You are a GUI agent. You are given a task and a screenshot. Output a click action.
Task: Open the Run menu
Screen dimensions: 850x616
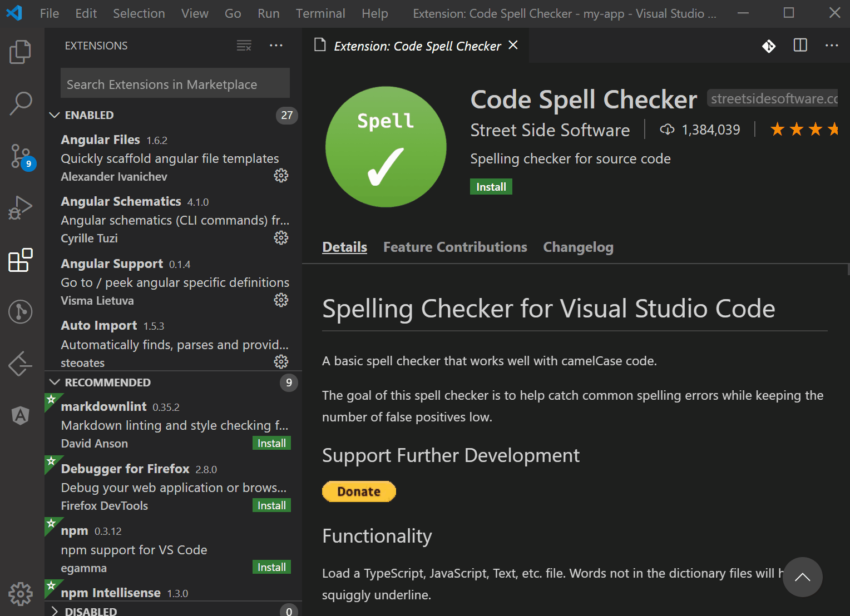[269, 13]
